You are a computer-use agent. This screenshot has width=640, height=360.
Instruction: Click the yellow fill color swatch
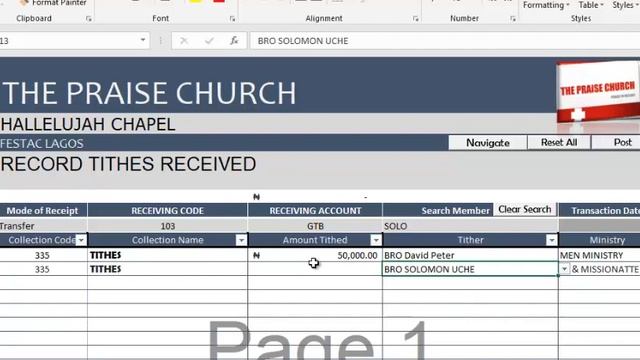[196, 2]
